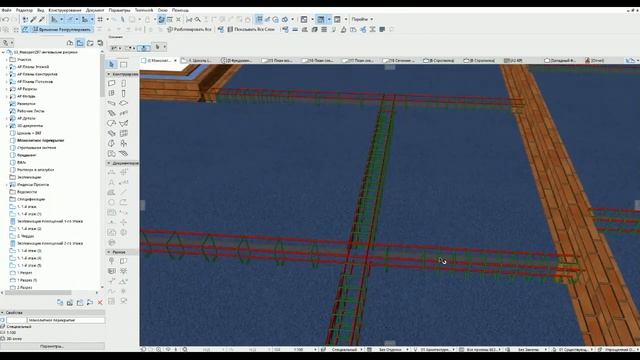The height and width of the screenshot is (360, 640).
Task: Select the Stair tool in the toolbox
Action: 112,113
